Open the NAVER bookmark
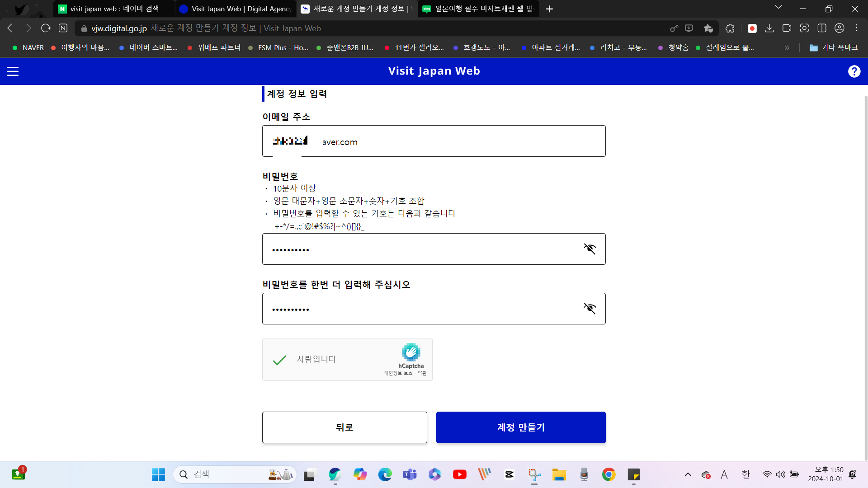The image size is (868, 488). click(x=28, y=47)
